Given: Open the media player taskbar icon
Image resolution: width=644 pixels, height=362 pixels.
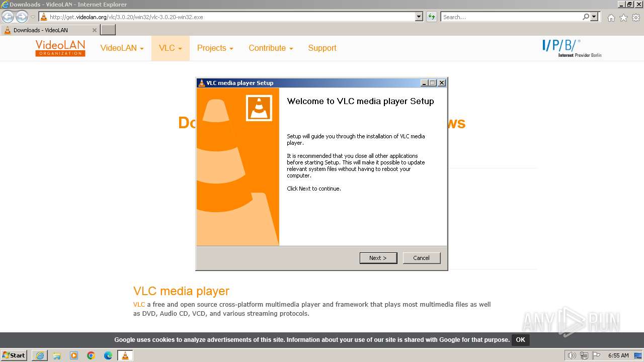Looking at the screenshot, I should pos(74,355).
